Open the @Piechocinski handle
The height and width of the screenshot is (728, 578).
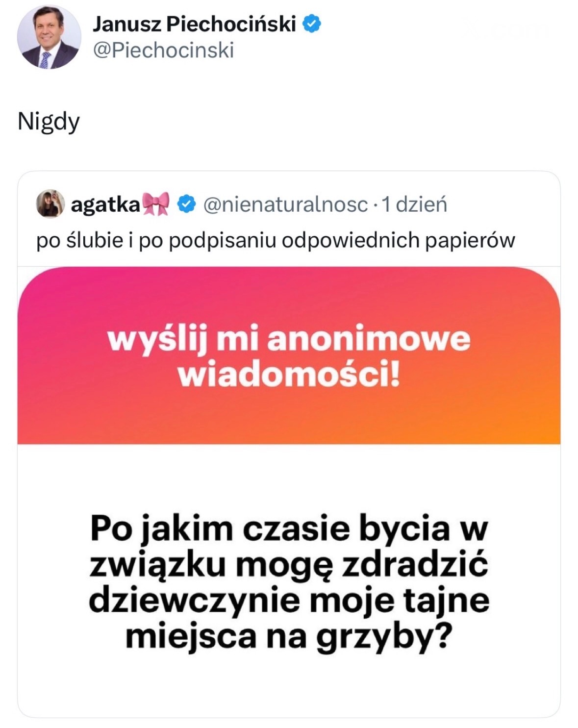pos(163,50)
